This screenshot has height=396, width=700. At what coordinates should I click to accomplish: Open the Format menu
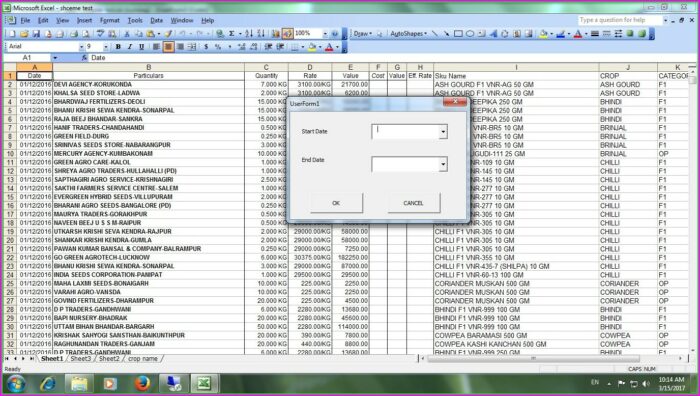[x=109, y=20]
